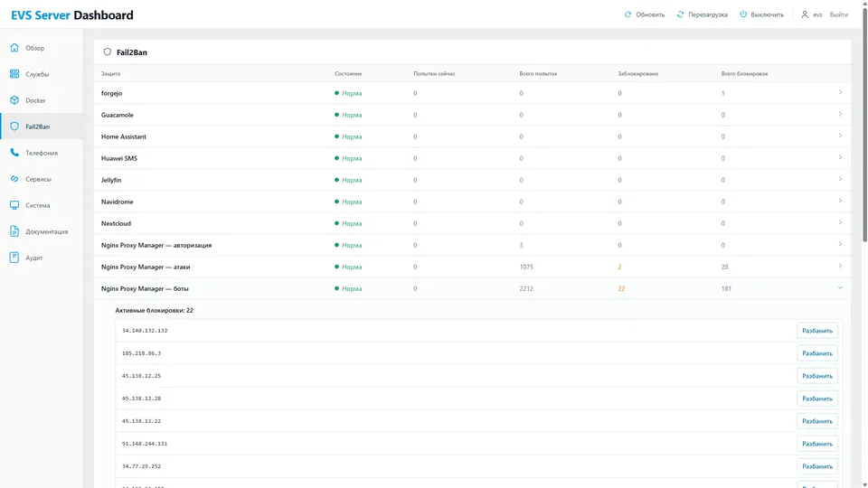Click the Службы services icon
Image resolution: width=868 pixels, height=488 pixels.
14,73
